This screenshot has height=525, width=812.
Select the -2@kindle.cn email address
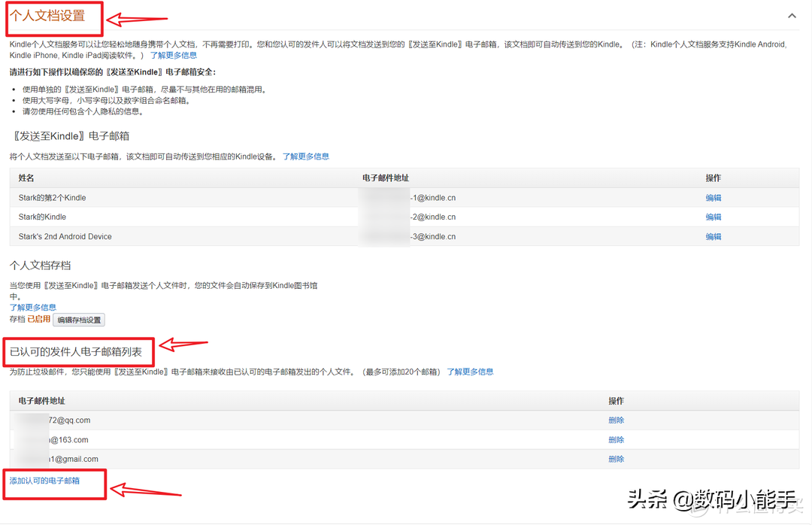(x=434, y=217)
